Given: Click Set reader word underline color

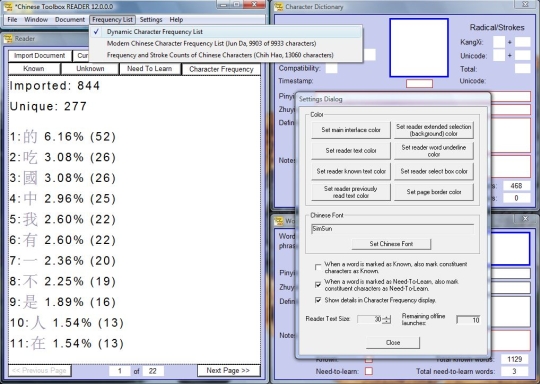Looking at the screenshot, I should 434,151.
